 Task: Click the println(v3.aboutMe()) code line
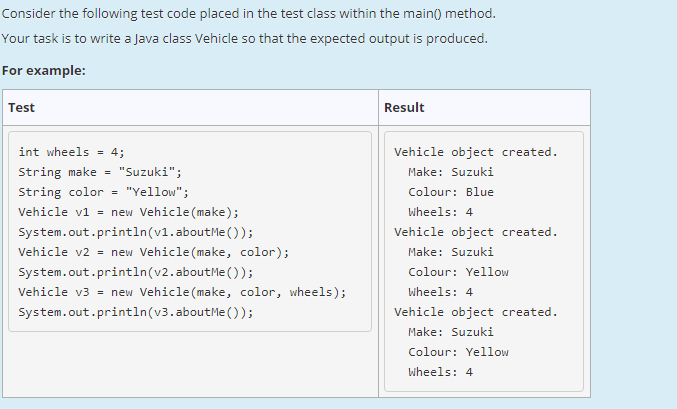click(135, 312)
